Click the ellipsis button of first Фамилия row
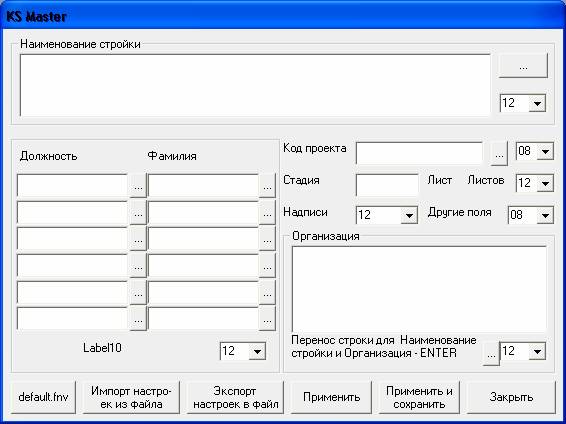 click(x=267, y=186)
